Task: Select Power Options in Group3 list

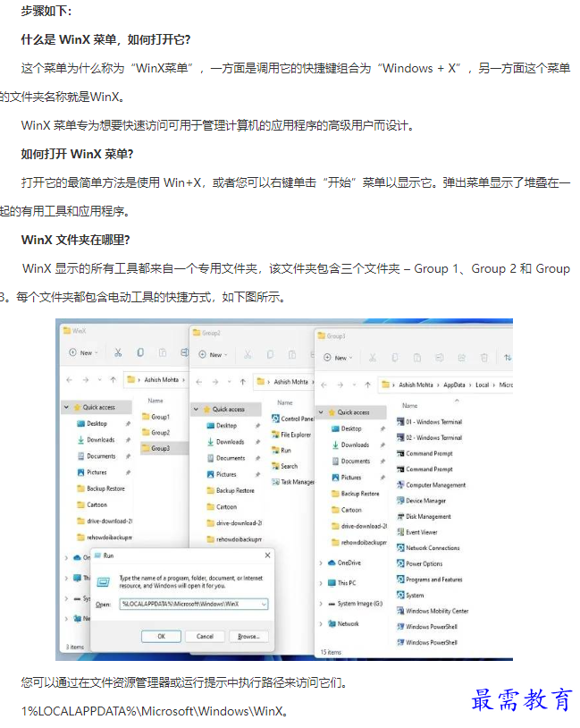Action: [x=419, y=563]
